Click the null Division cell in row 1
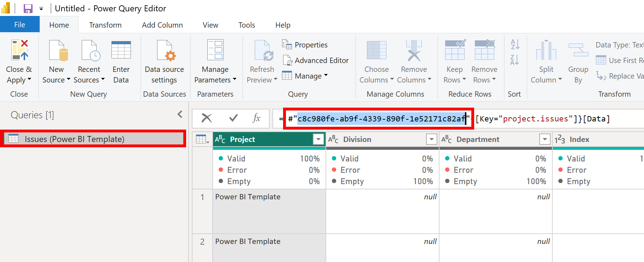 pos(383,211)
